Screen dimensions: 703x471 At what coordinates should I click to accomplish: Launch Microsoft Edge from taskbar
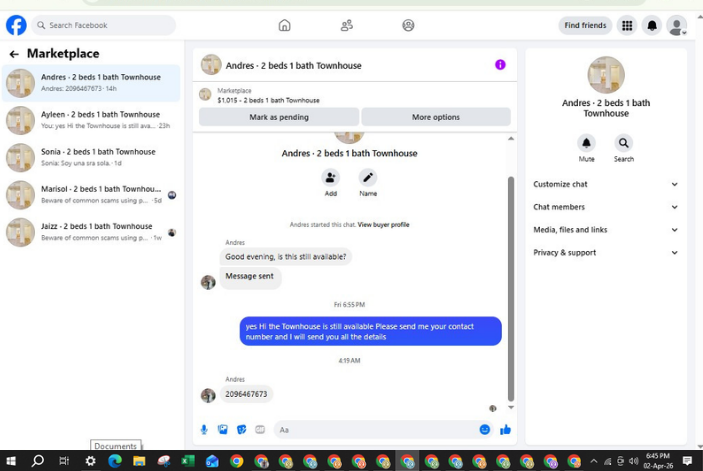[x=115, y=461]
